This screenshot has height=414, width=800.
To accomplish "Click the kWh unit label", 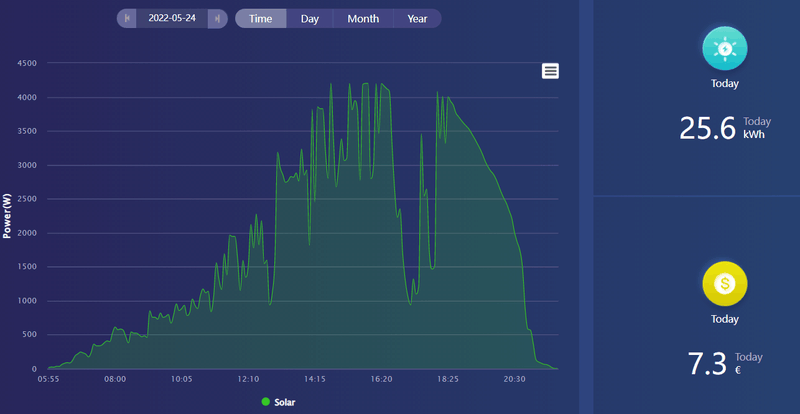I will (754, 135).
